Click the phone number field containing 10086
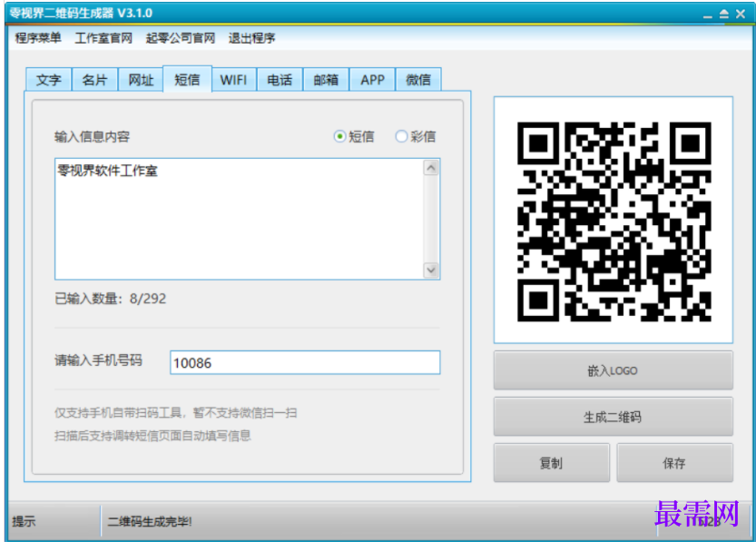This screenshot has height=542, width=756. click(x=305, y=362)
